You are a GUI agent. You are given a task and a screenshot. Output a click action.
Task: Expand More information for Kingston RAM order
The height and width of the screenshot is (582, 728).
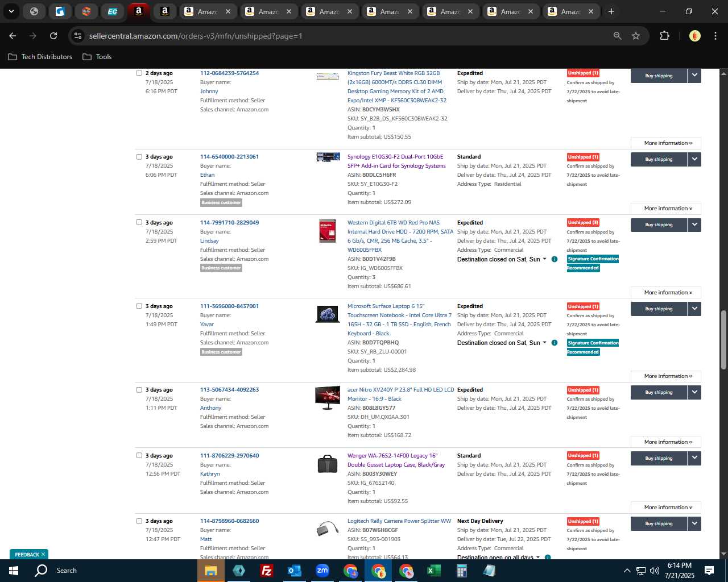pyautogui.click(x=666, y=143)
